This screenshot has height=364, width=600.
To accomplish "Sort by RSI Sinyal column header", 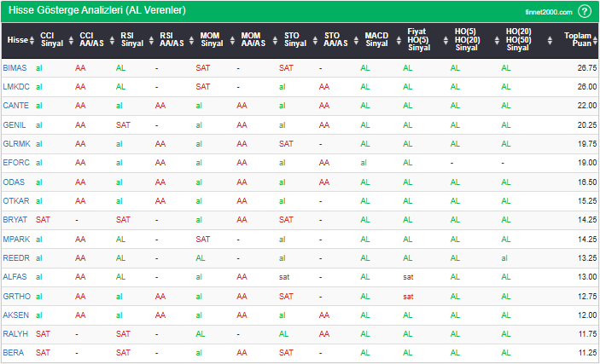I will point(126,40).
